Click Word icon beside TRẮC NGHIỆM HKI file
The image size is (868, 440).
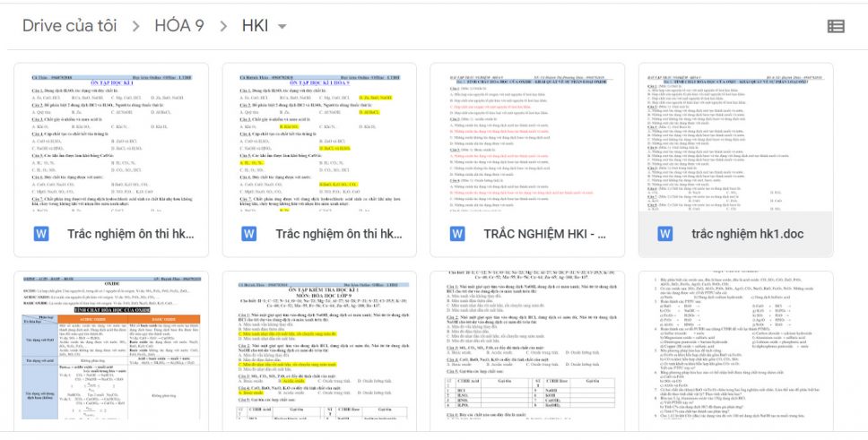tap(458, 234)
